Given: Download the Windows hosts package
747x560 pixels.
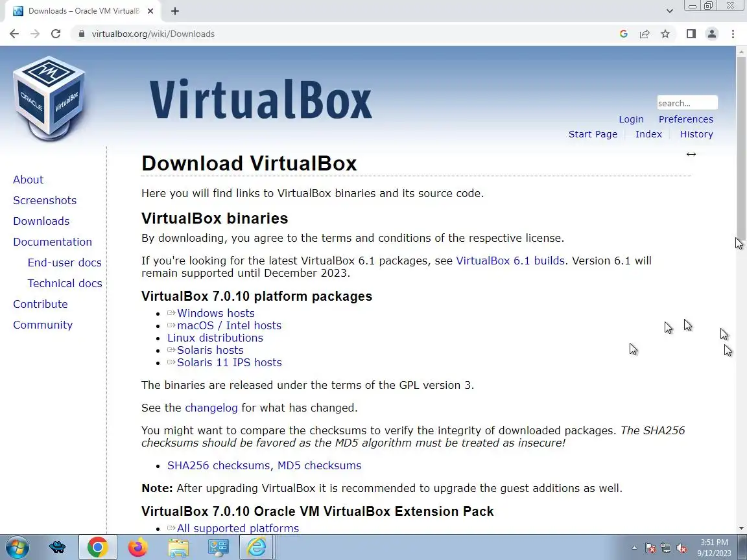Looking at the screenshot, I should click(216, 313).
